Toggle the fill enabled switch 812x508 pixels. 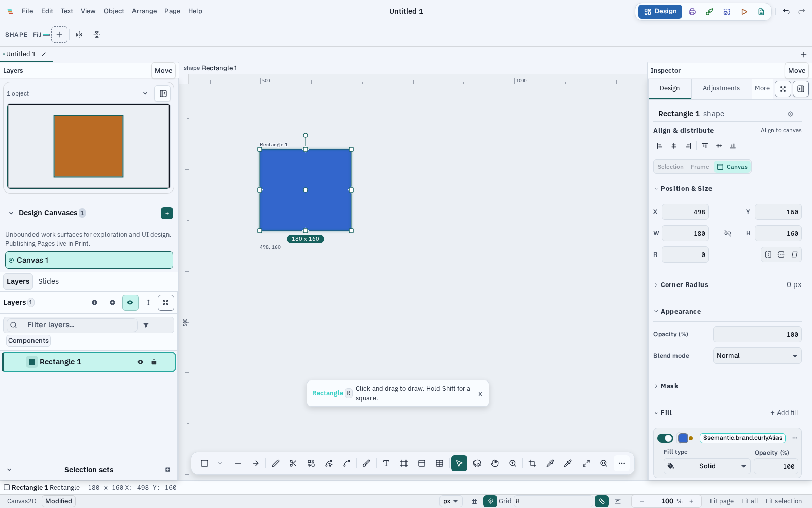click(x=665, y=438)
